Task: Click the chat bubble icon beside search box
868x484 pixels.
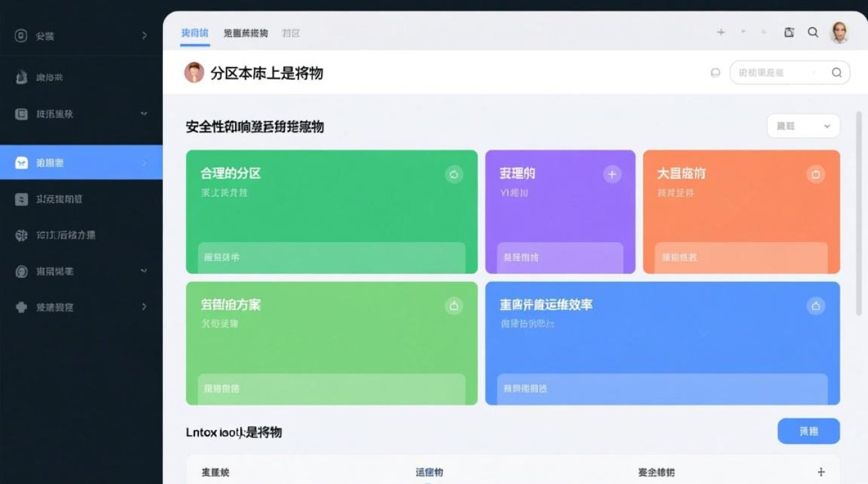Action: coord(715,73)
